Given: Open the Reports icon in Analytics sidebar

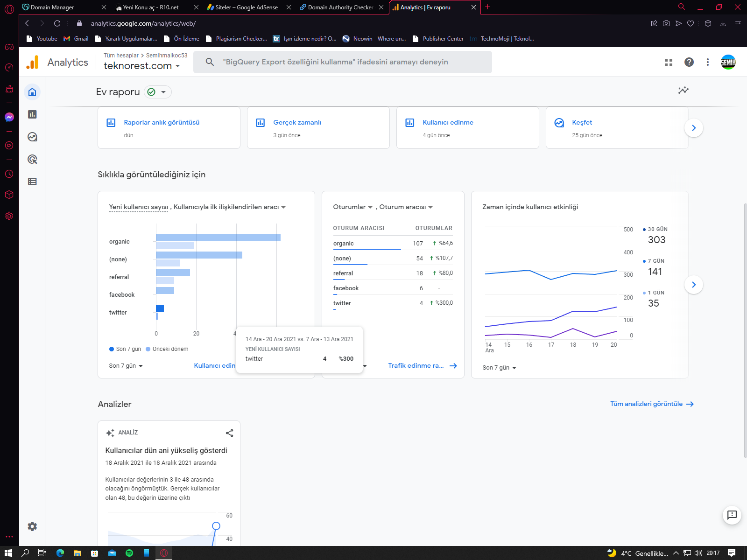Looking at the screenshot, I should (32, 114).
